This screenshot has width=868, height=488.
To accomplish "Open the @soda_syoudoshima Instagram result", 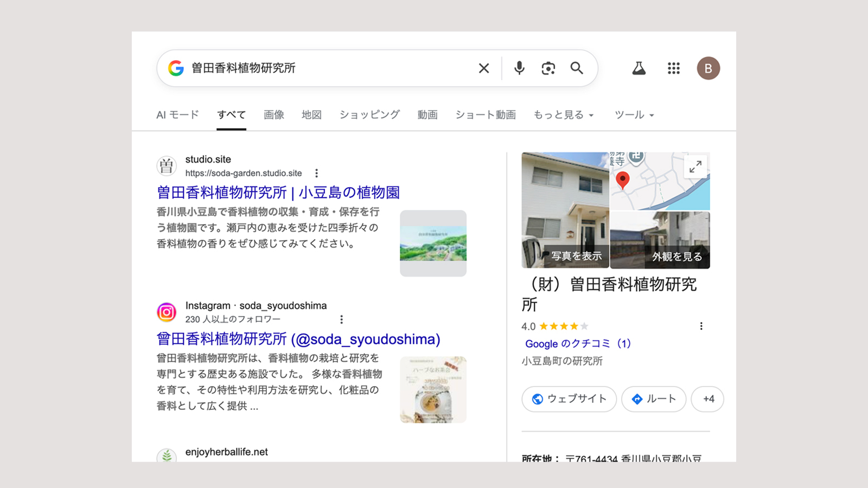I will click(x=298, y=339).
